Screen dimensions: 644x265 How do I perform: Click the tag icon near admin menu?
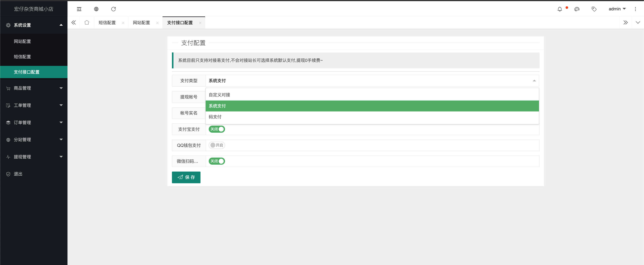click(x=594, y=9)
